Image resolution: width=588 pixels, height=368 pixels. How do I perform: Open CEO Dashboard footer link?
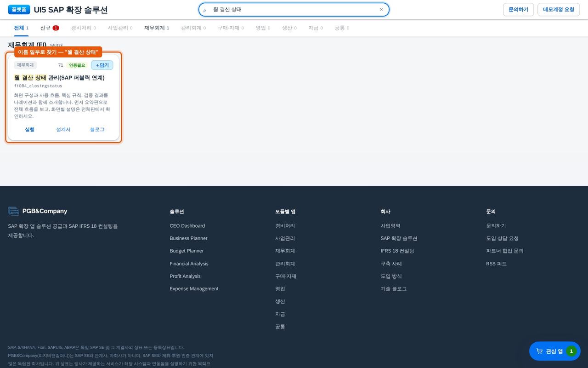coord(187,226)
